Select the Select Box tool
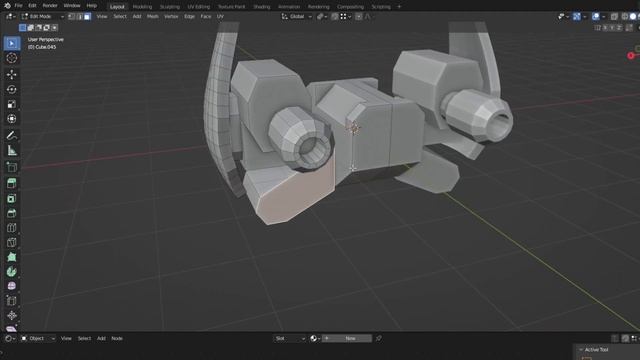The image size is (640, 360). 12,43
